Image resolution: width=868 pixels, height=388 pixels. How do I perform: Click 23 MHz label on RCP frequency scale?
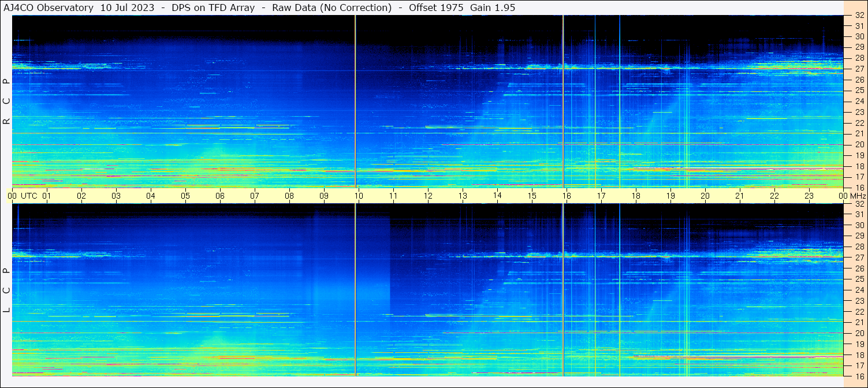pyautogui.click(x=859, y=112)
